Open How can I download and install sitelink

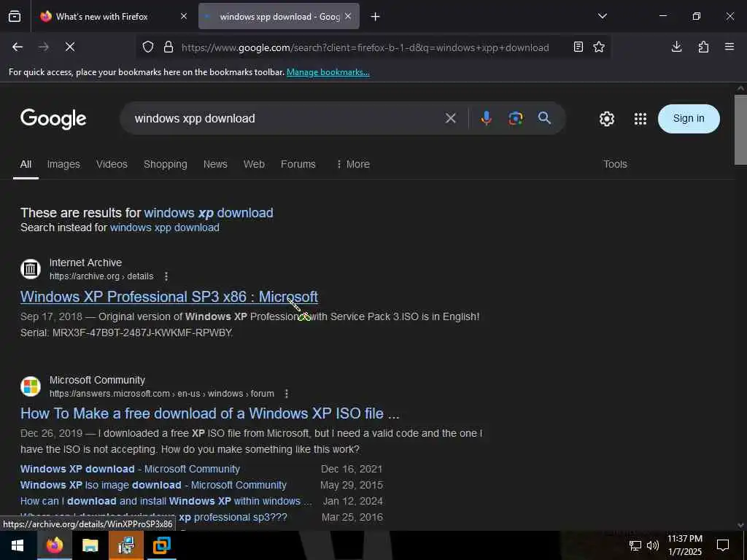click(166, 502)
